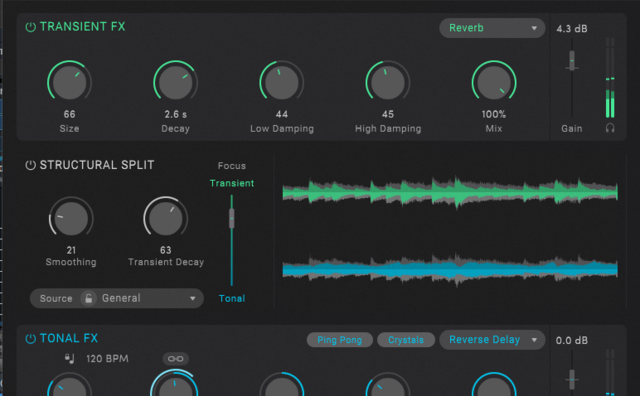Click the green transient waveform display
Screen dimensions: 640x396
point(450,192)
